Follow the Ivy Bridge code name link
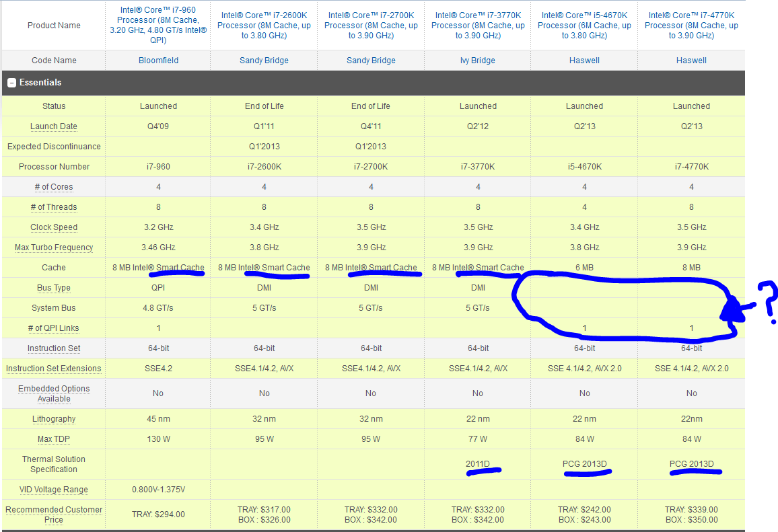778x532 pixels. click(x=478, y=61)
